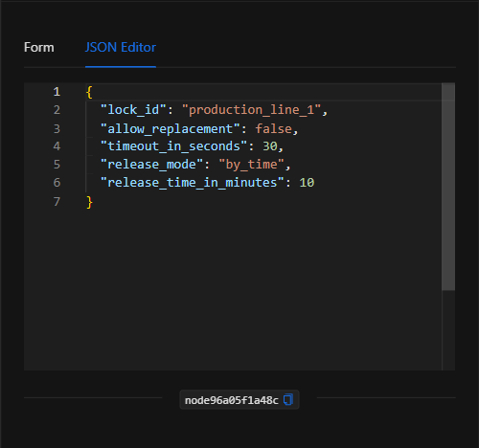The height and width of the screenshot is (448, 479).
Task: Click the false value on line 3
Action: pos(273,129)
